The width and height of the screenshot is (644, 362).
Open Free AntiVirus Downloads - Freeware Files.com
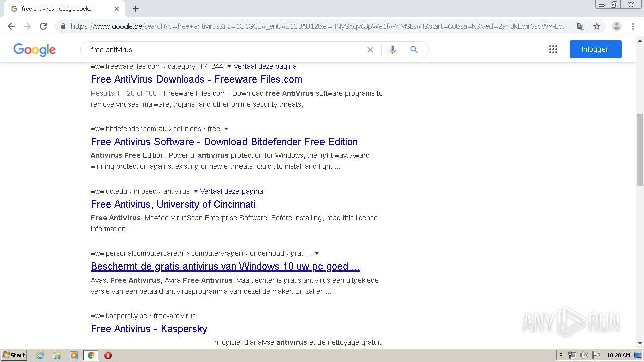click(196, 79)
